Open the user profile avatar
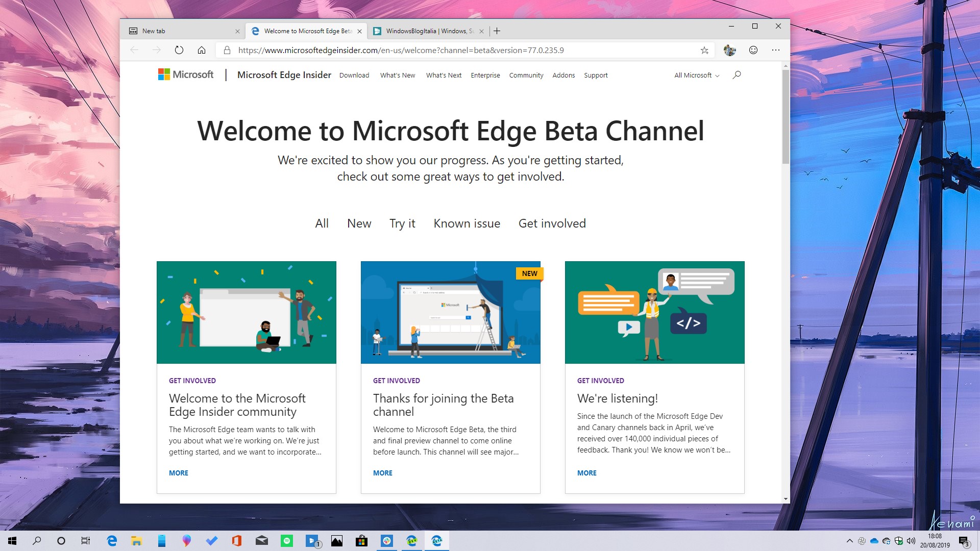Image resolution: width=980 pixels, height=551 pixels. [730, 50]
